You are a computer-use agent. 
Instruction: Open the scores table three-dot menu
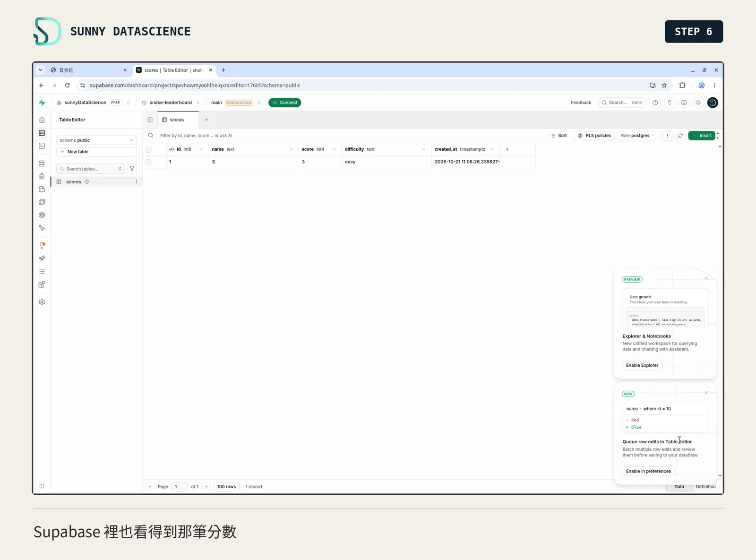click(x=137, y=182)
